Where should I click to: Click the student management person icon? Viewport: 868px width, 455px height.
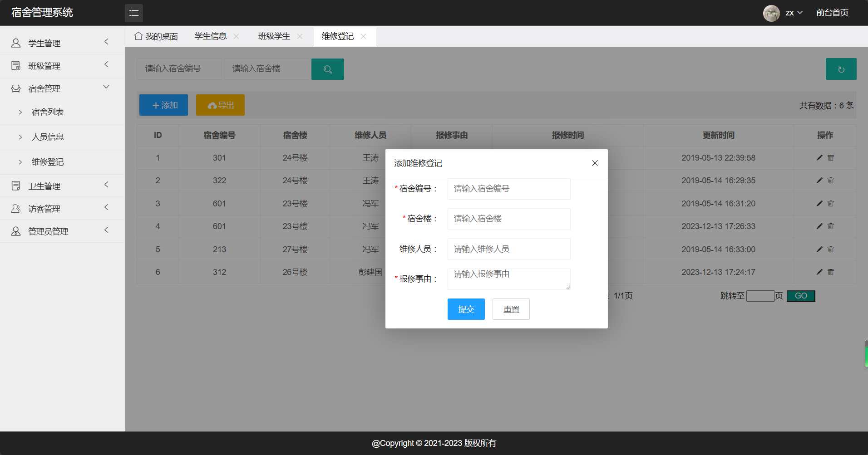point(16,43)
